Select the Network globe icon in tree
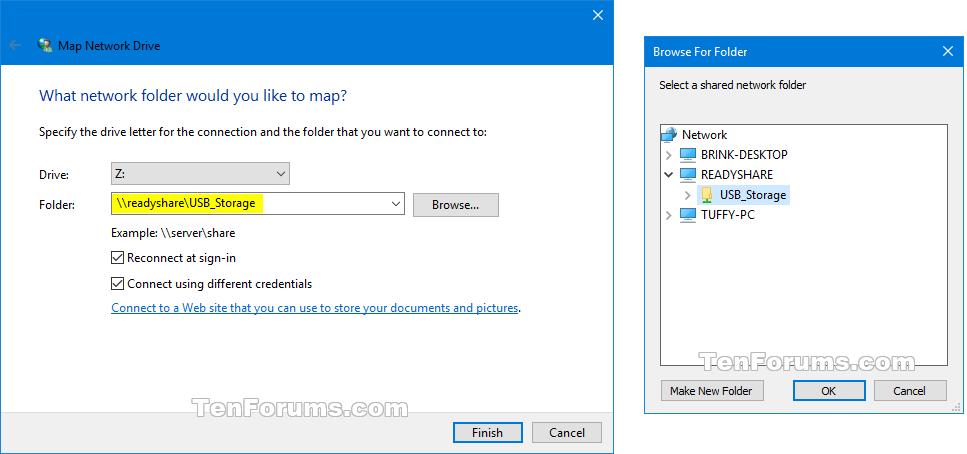This screenshot has width=967, height=454. click(669, 134)
